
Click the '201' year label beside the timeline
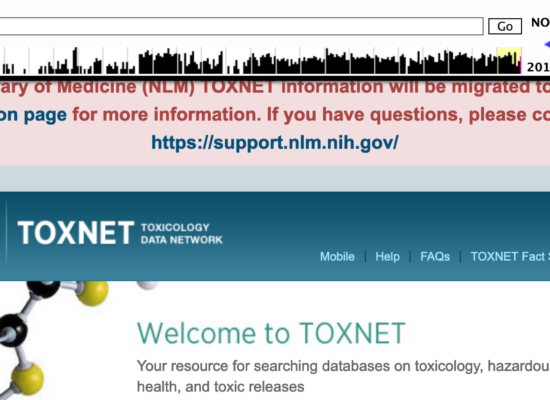pyautogui.click(x=538, y=67)
